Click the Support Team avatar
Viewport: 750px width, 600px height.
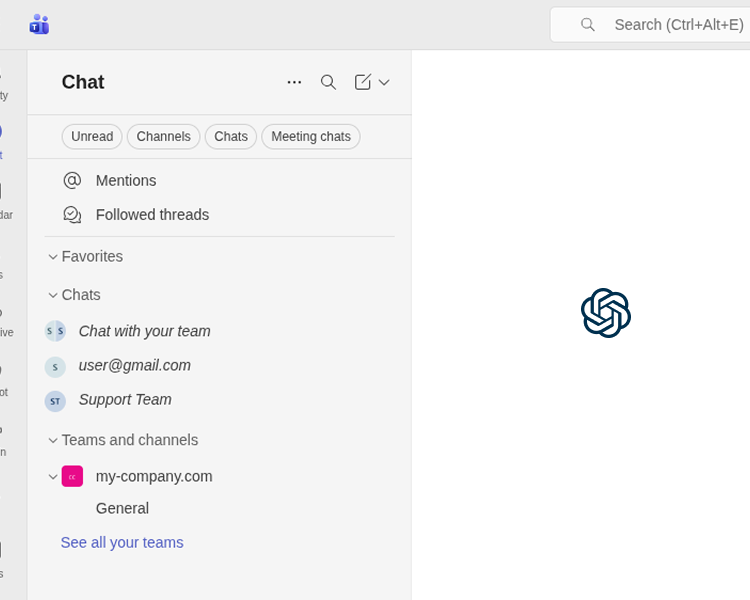point(55,401)
